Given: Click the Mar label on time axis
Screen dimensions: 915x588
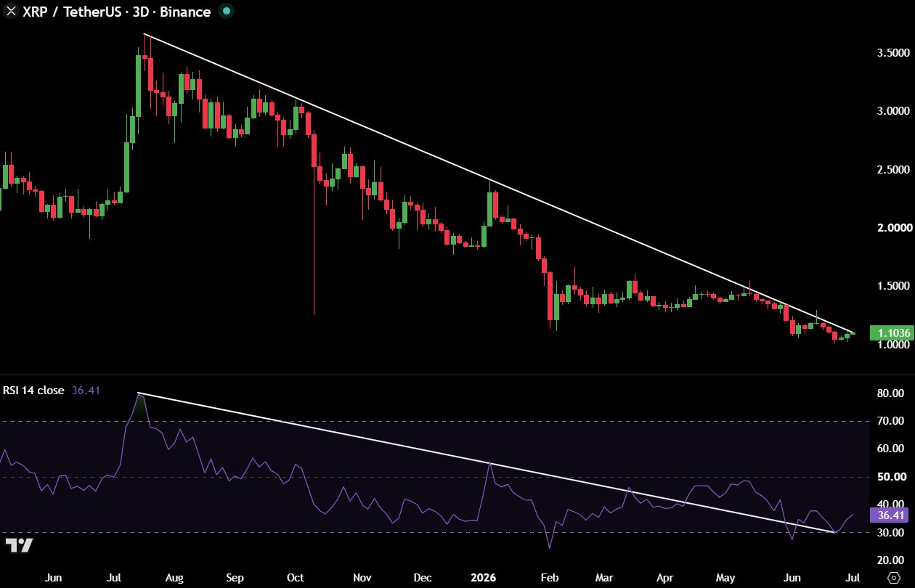Looking at the screenshot, I should coord(605,579).
